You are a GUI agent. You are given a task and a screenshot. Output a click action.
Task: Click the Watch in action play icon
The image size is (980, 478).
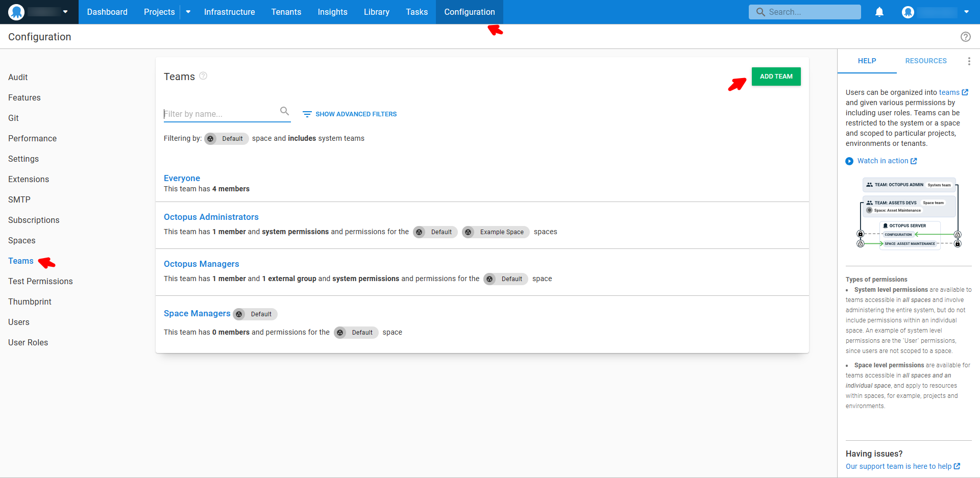coord(849,161)
